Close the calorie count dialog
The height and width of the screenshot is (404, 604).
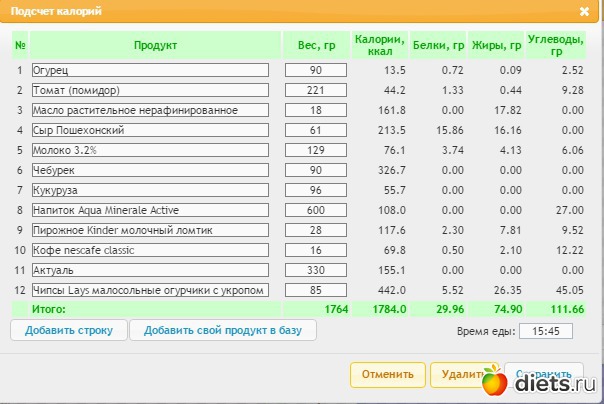[584, 11]
